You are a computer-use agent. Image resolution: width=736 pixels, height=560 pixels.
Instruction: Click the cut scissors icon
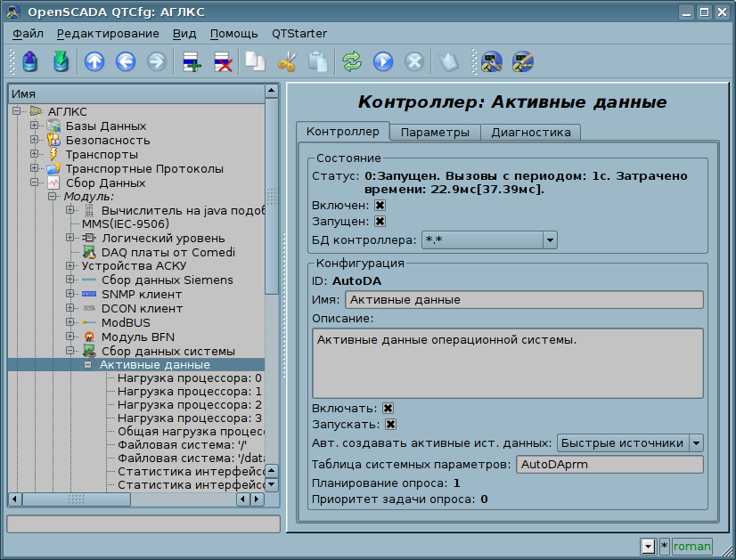(287, 61)
